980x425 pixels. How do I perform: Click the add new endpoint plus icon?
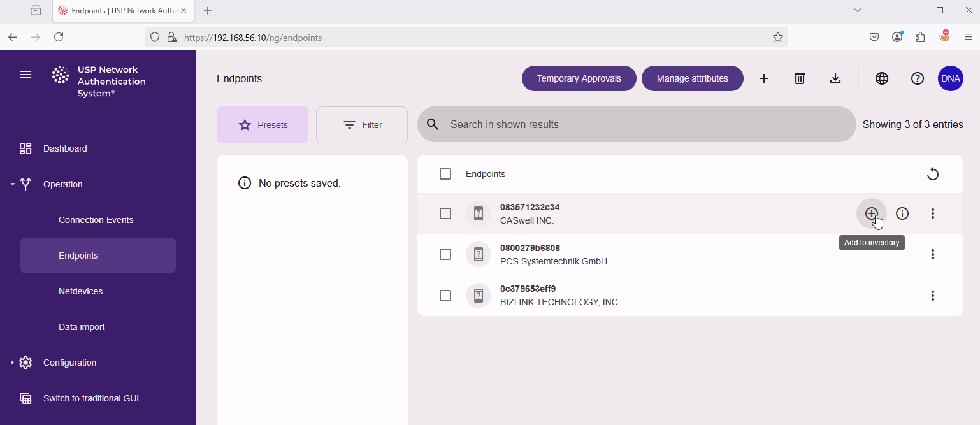click(x=764, y=78)
